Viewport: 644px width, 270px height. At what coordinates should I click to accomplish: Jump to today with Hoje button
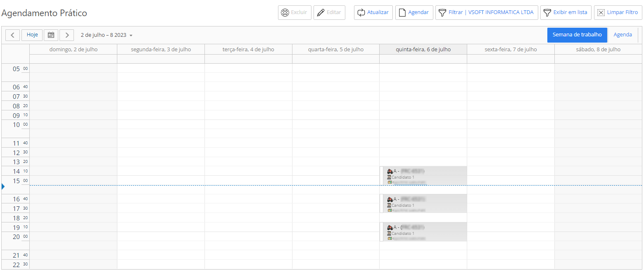pos(32,35)
